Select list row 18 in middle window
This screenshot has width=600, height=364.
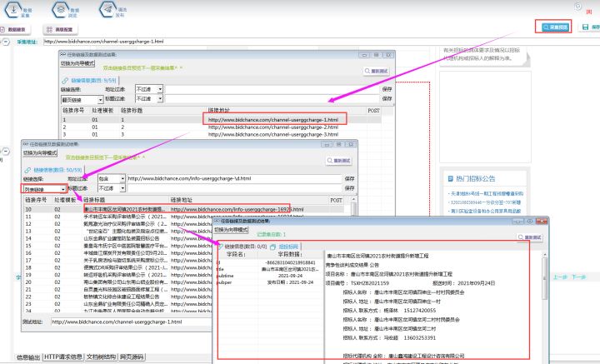(x=117, y=267)
